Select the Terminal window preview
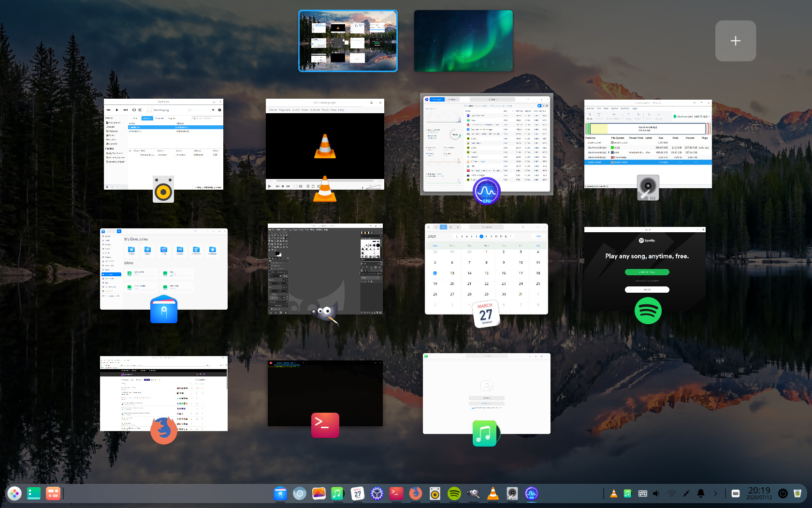Viewport: 812px width, 508px height. click(325, 393)
